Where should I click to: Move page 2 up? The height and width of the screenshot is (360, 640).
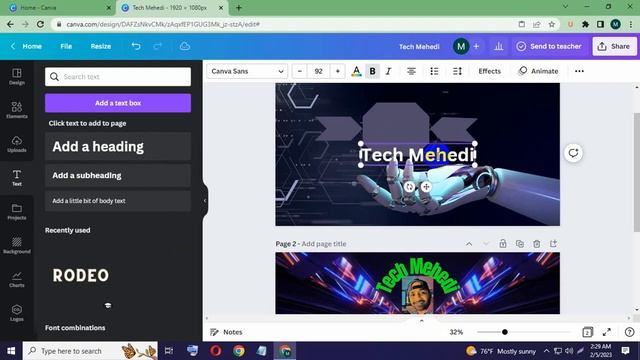pyautogui.click(x=469, y=244)
